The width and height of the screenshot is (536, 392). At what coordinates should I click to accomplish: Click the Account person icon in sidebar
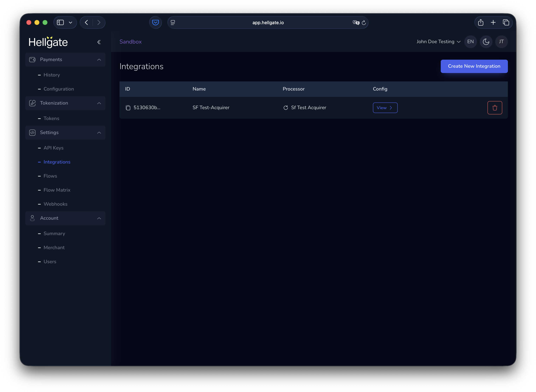coord(32,218)
